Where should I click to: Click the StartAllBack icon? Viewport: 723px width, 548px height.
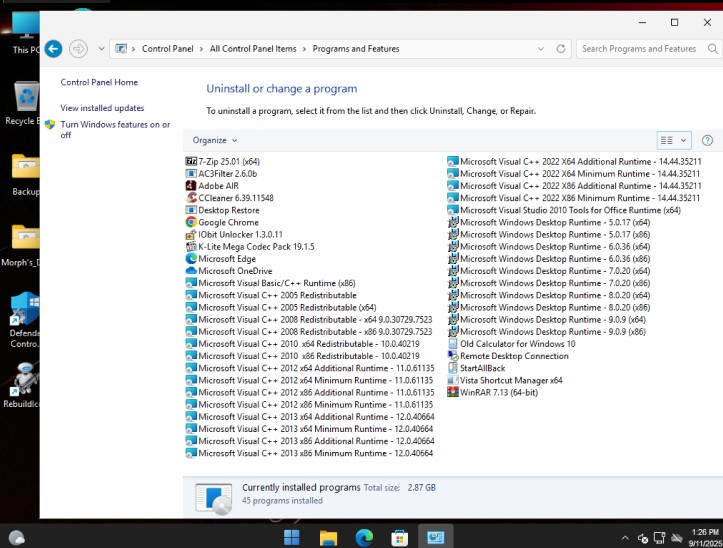(x=453, y=368)
